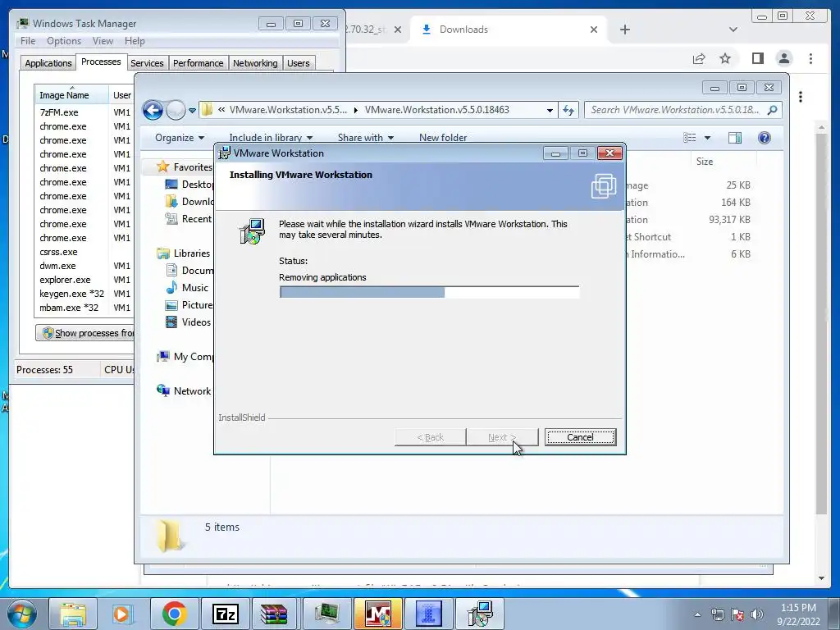Open Task Manager Options menu

click(64, 41)
